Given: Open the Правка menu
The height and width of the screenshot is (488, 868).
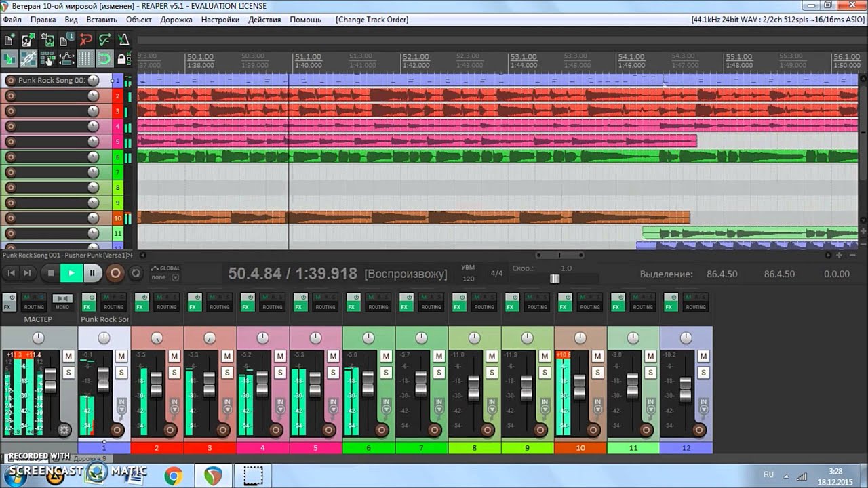Looking at the screenshot, I should pos(43,20).
